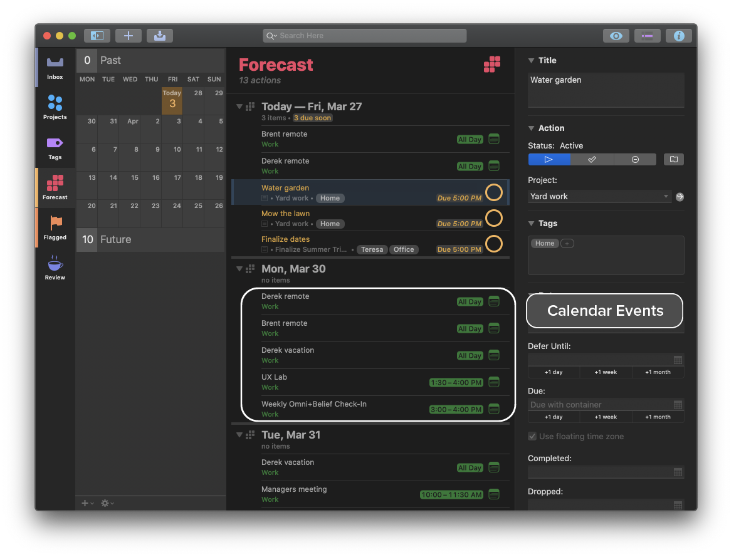
Task: Enable the Use floating time zone checkbox
Action: pyautogui.click(x=532, y=436)
